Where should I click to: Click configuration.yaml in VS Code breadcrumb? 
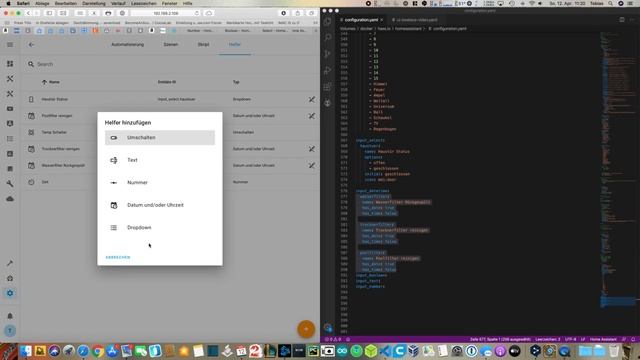449,29
